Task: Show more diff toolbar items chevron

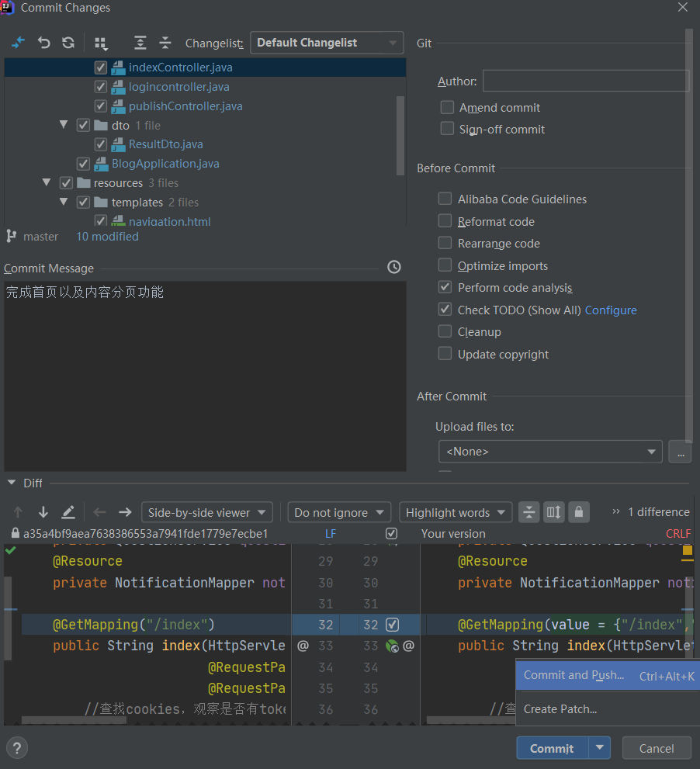Action: 615,511
